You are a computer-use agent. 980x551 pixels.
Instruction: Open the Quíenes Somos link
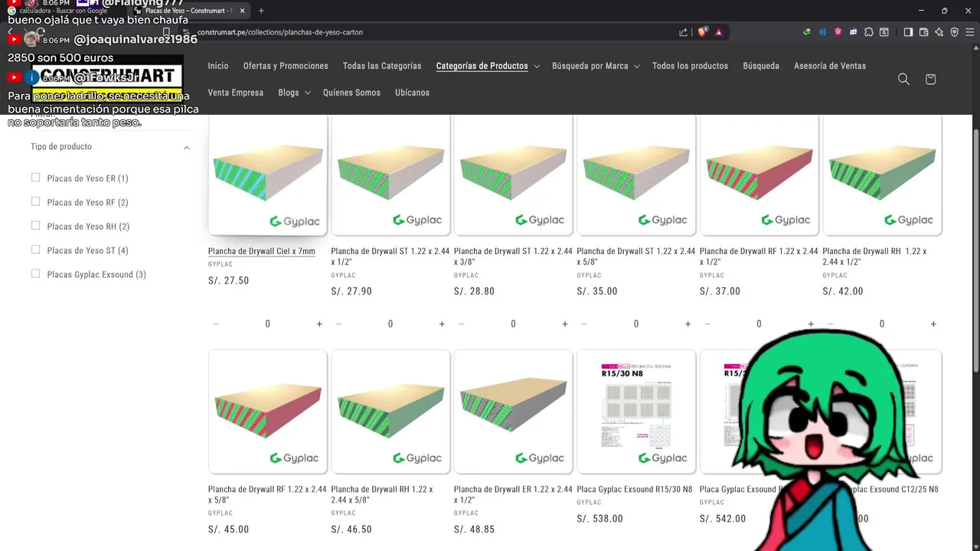pos(351,93)
